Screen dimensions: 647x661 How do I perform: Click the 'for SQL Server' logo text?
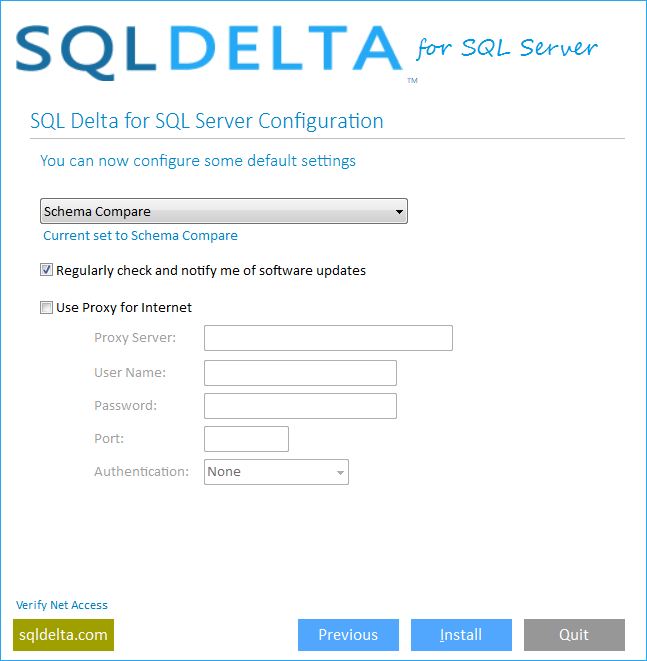point(507,48)
